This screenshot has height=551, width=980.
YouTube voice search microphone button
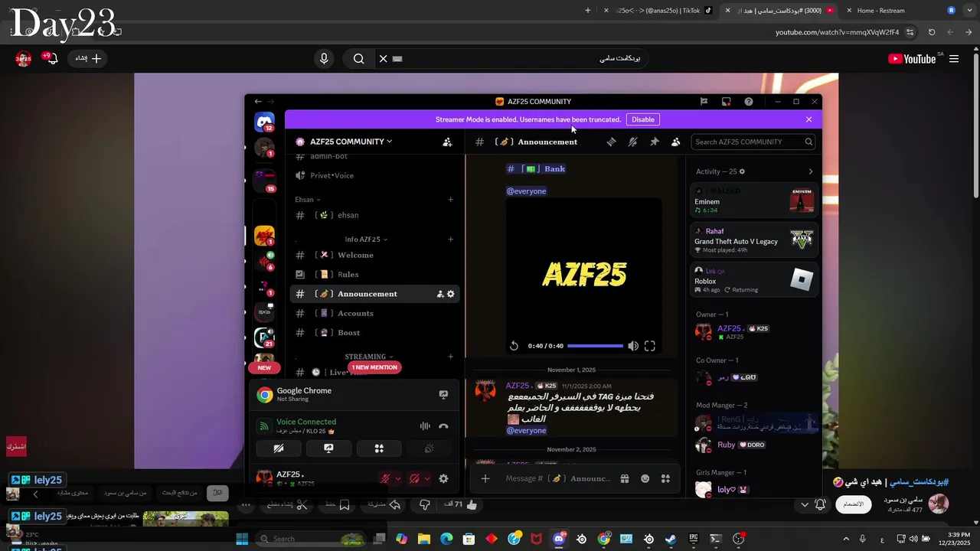[324, 59]
